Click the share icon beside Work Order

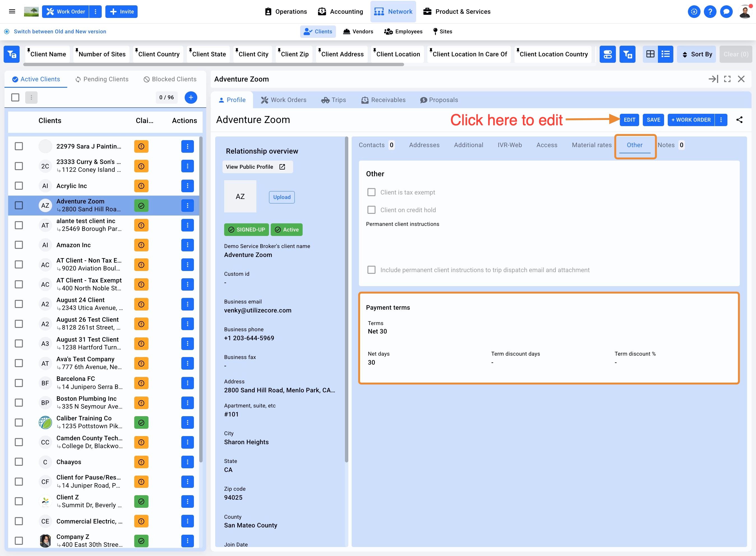click(739, 120)
